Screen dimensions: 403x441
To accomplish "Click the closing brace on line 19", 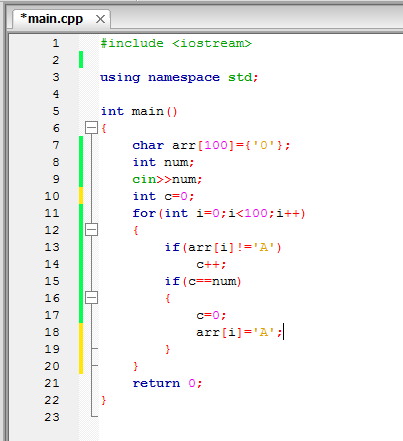I will 168,349.
